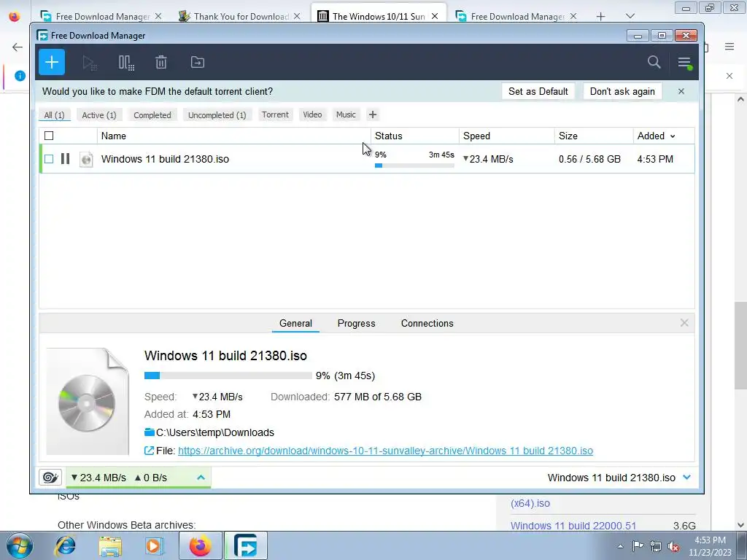Click the (x64).iso link in browser page
The width and height of the screenshot is (747, 560).
[x=530, y=503]
